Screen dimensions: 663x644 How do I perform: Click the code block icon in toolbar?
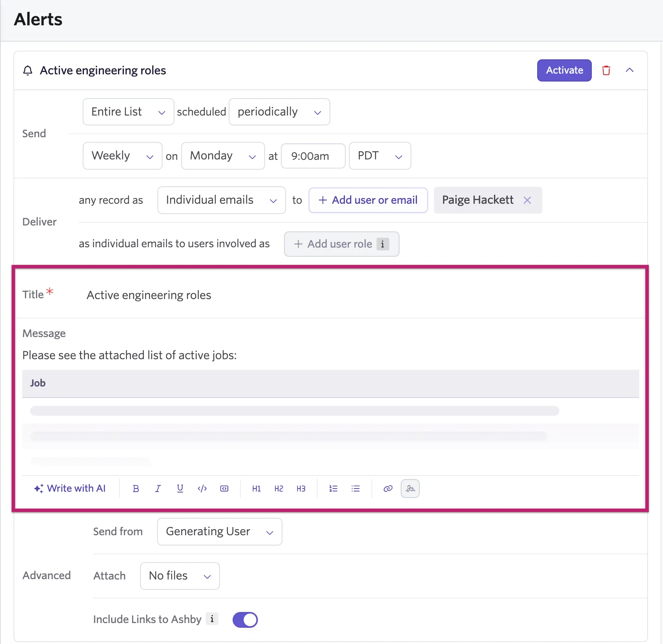(224, 489)
